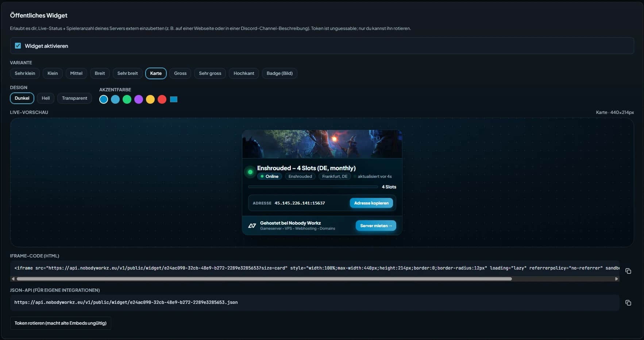This screenshot has width=644, height=340.
Task: Click the Nobody Workz logo in widget footer
Action: coord(252,226)
